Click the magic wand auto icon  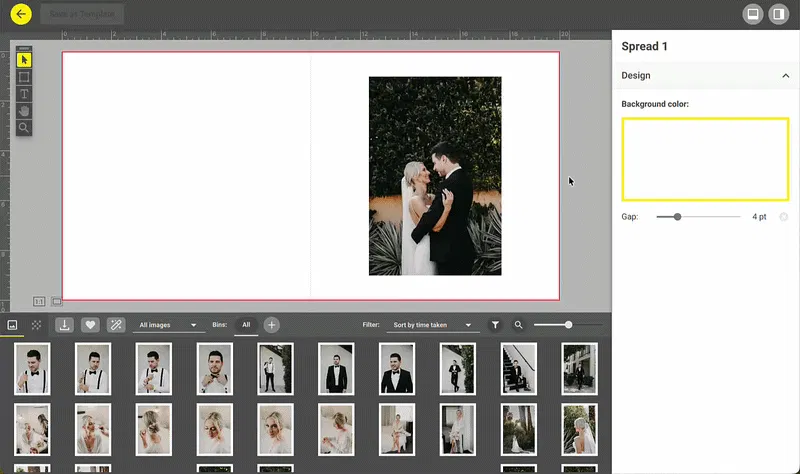(x=116, y=325)
